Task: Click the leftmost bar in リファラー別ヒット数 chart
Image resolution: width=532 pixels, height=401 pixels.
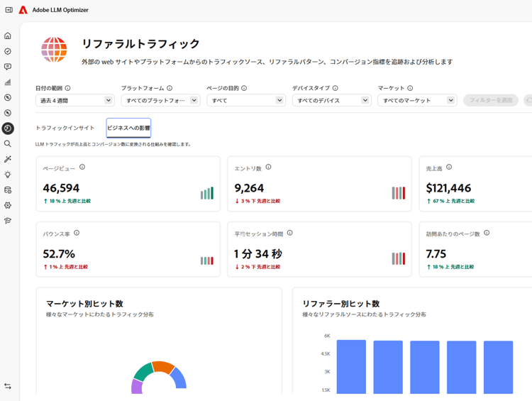Action: click(x=351, y=367)
